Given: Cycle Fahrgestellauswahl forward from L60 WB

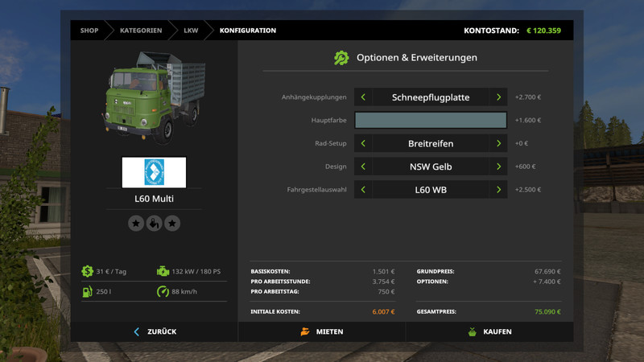Looking at the screenshot, I should (x=498, y=190).
